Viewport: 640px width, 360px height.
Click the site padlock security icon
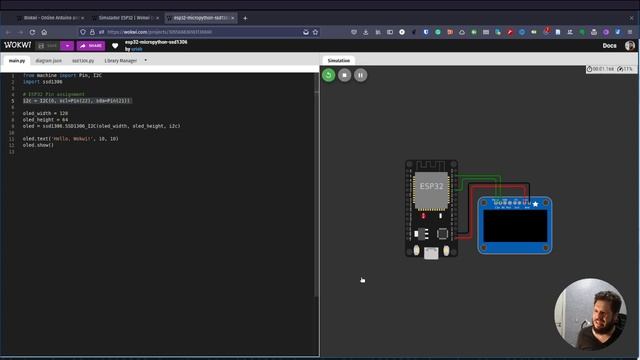pos(92,32)
